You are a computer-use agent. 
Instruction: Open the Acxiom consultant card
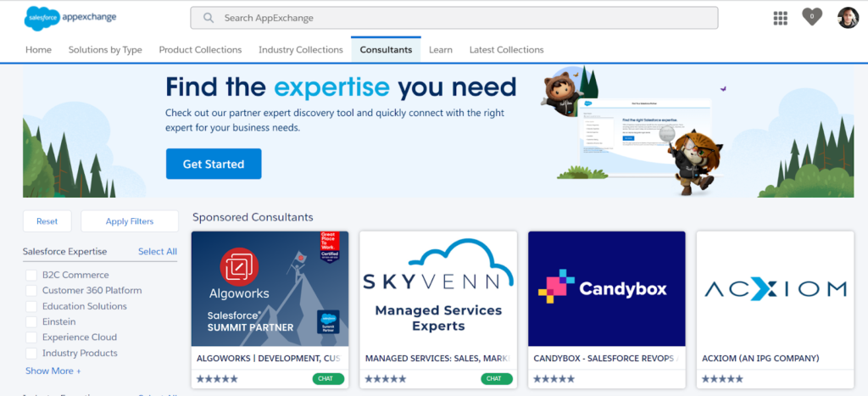(775, 290)
